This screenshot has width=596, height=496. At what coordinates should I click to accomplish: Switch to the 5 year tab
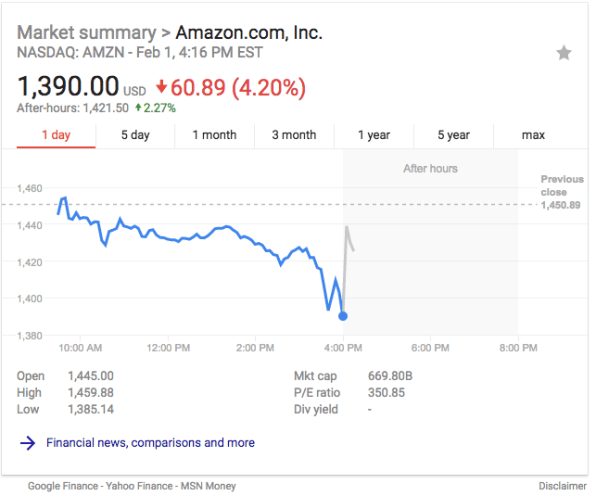tap(453, 136)
